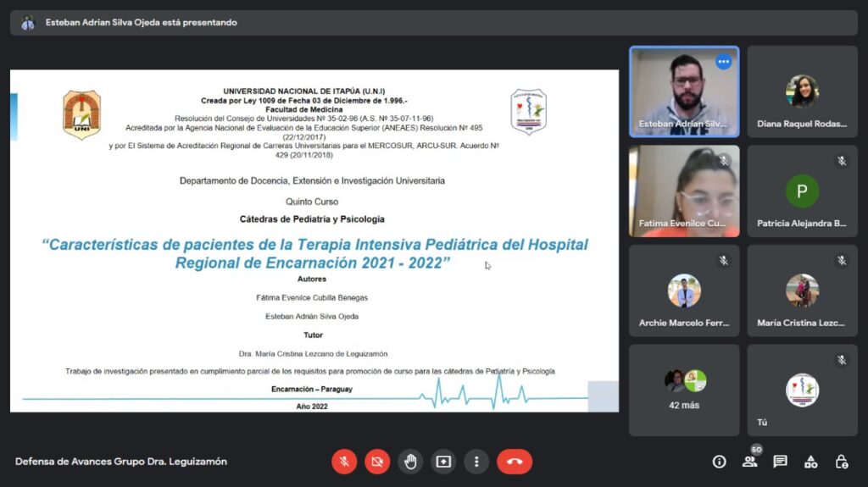Screen dimensions: 868x487
Task: Click the shared presentation slide title
Action: coord(314,253)
